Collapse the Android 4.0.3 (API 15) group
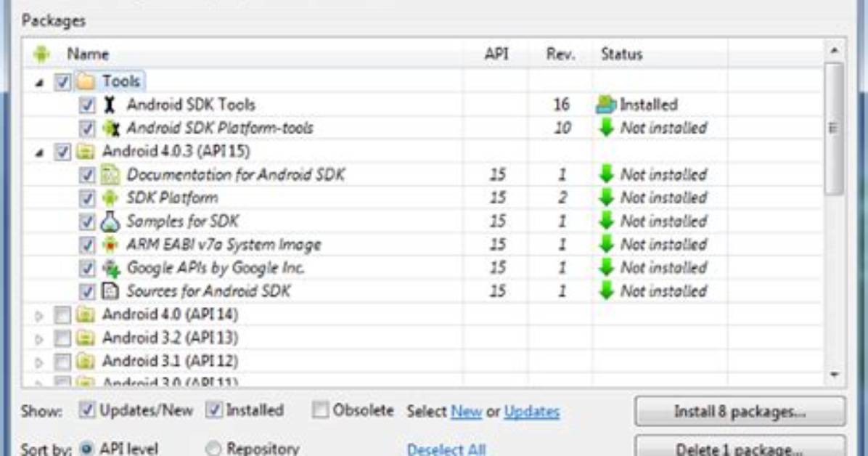The height and width of the screenshot is (456, 868). (38, 153)
